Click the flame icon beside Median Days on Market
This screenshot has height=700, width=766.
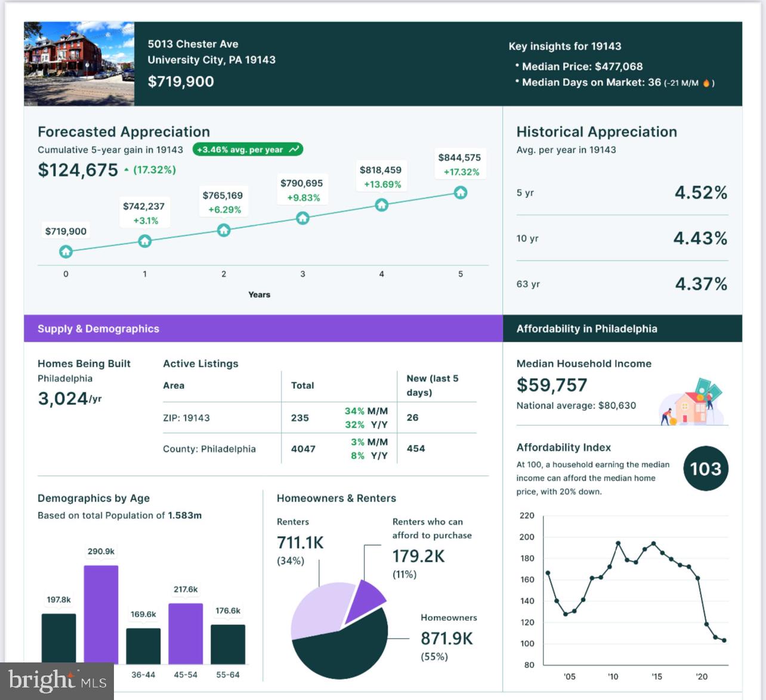click(x=706, y=83)
